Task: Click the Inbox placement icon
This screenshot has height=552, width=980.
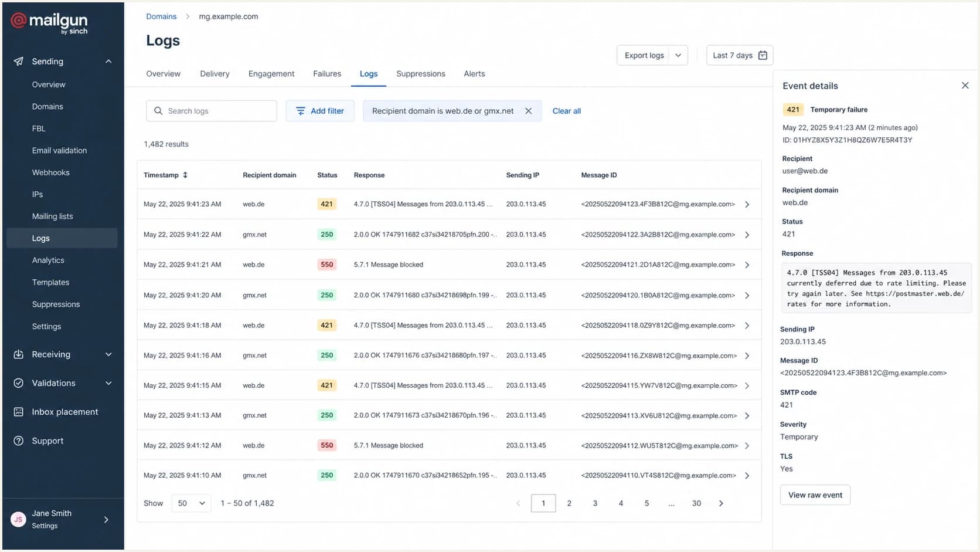Action: 19,412
